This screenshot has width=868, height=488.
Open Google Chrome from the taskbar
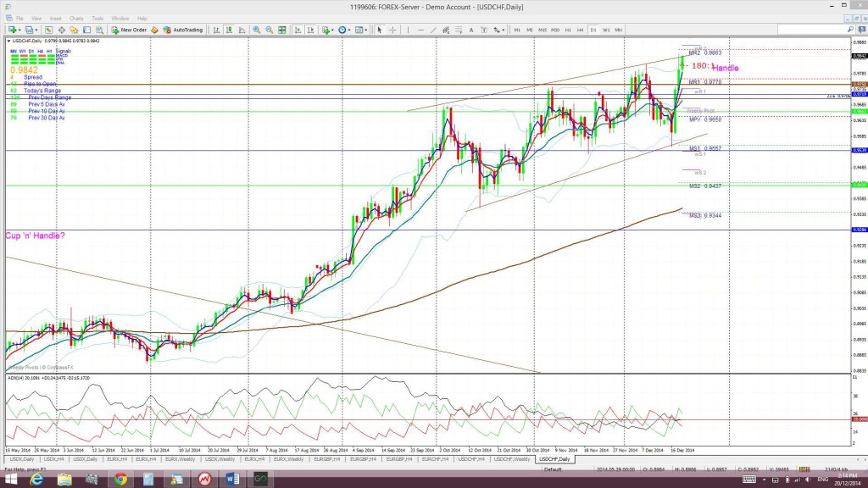[x=120, y=480]
